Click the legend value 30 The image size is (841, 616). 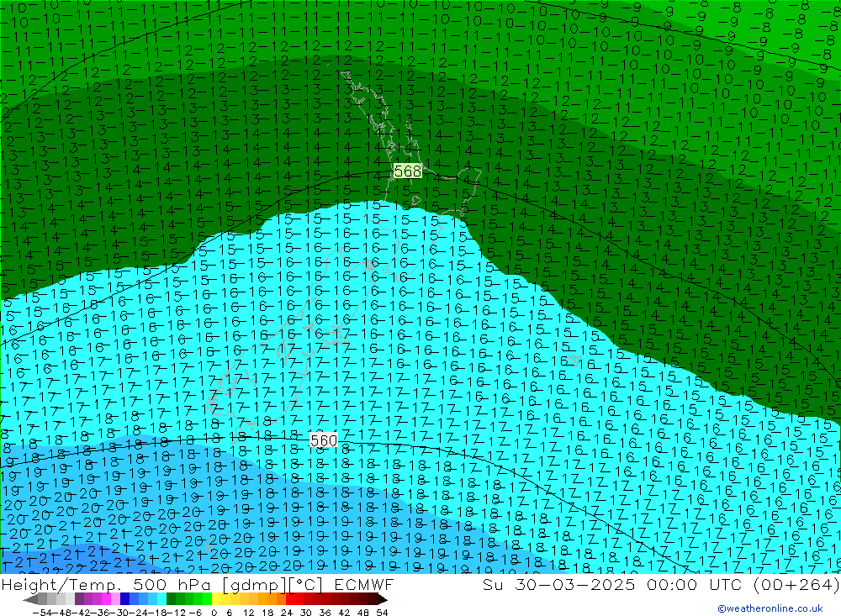(306, 613)
